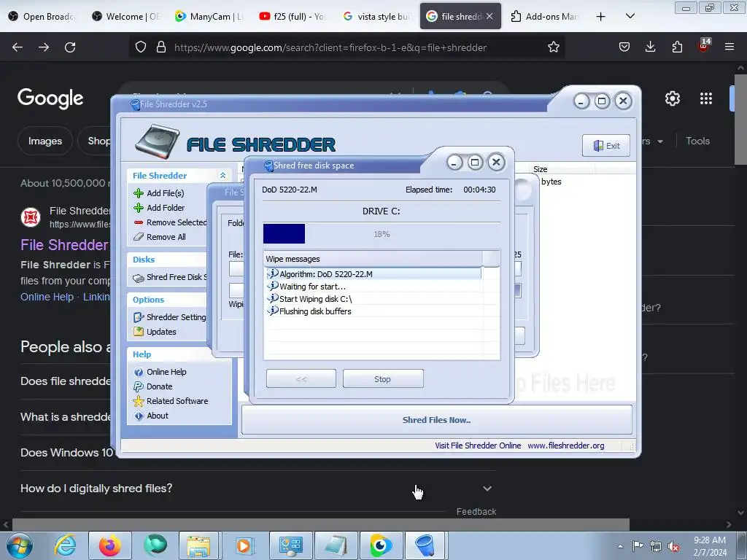
Task: Open Firefox extensions menu
Action: click(677, 47)
